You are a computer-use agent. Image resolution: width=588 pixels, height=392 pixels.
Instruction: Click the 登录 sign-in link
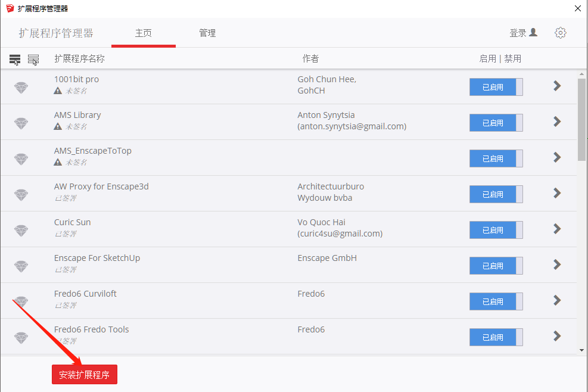(518, 33)
